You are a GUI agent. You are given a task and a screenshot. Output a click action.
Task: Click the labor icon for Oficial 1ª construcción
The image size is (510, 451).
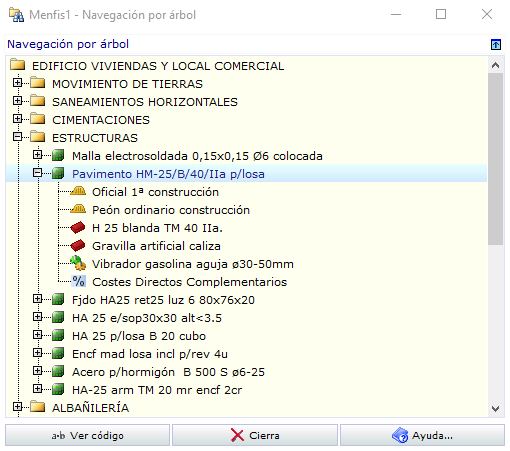(78, 192)
